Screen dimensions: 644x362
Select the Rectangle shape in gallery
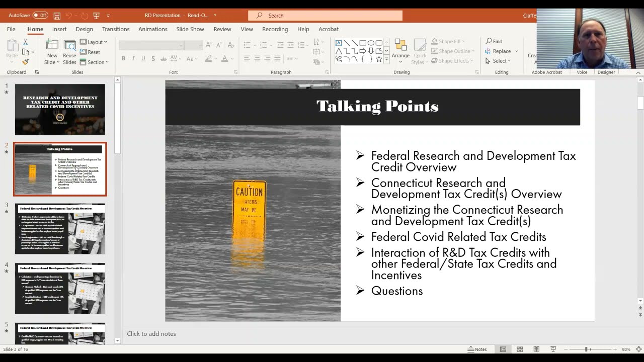click(363, 43)
